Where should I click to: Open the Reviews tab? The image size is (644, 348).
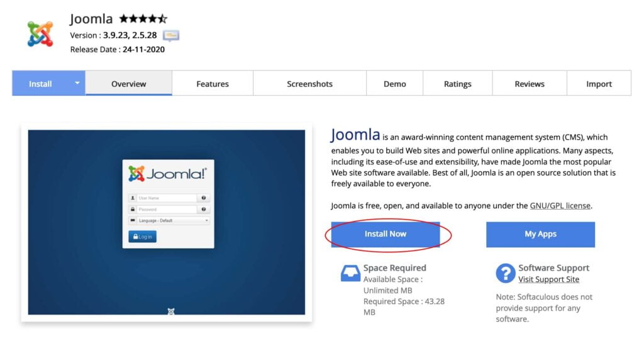[x=530, y=84]
